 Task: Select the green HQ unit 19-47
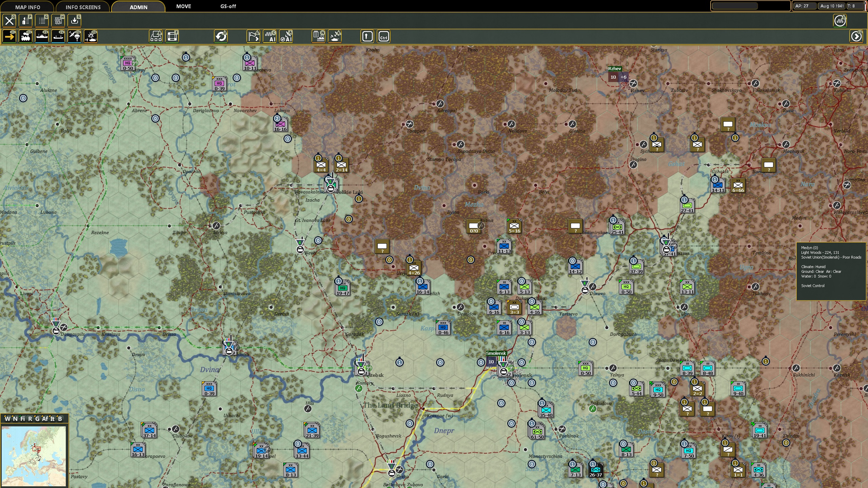(343, 288)
